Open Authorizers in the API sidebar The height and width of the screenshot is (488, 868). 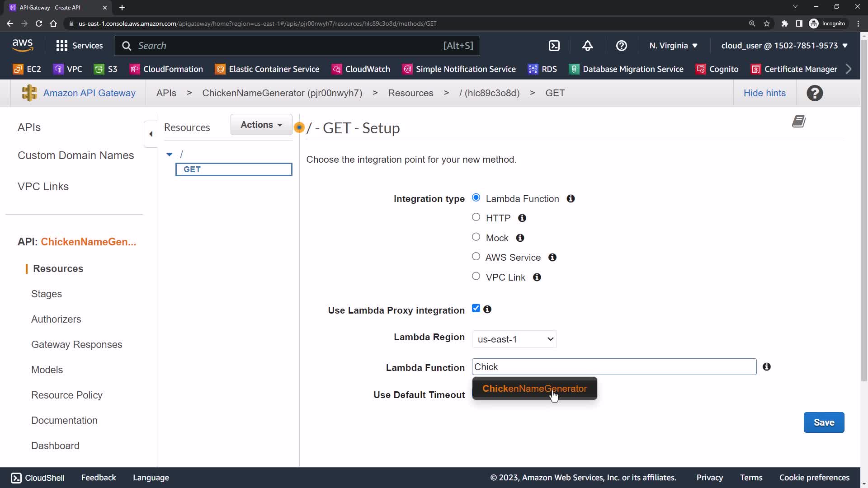56,319
